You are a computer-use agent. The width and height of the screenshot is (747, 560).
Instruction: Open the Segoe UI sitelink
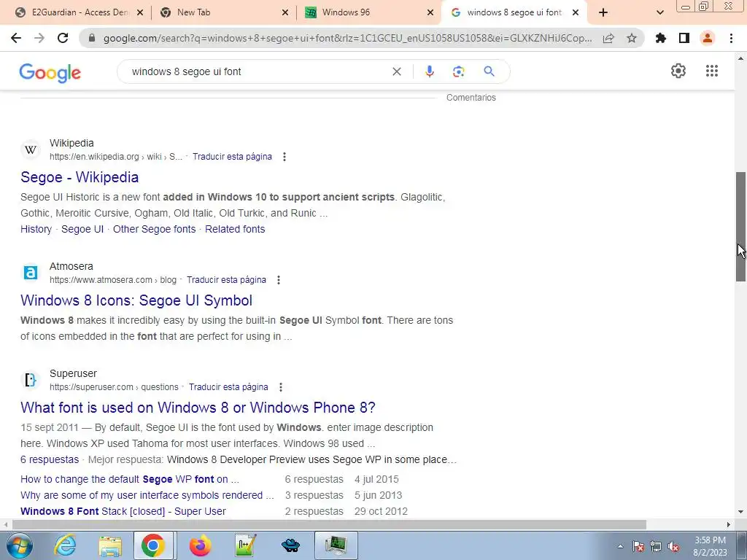(82, 229)
